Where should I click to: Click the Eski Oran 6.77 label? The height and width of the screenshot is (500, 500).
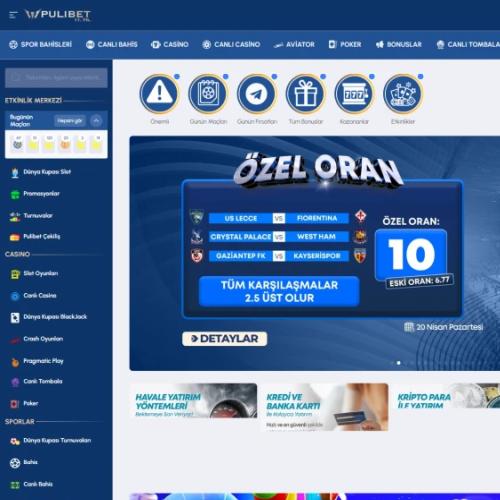[419, 282]
